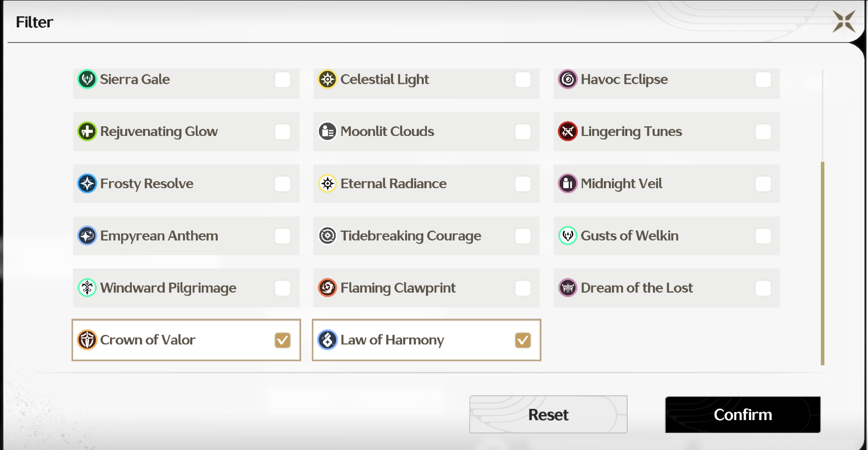868x450 pixels.
Task: Confirm the filter selection
Action: (x=742, y=414)
